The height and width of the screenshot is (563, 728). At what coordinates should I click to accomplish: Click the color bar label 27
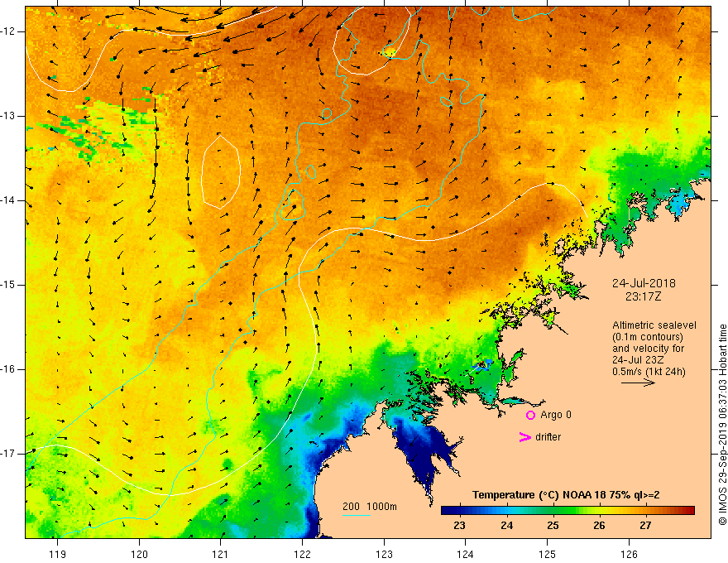tap(645, 526)
